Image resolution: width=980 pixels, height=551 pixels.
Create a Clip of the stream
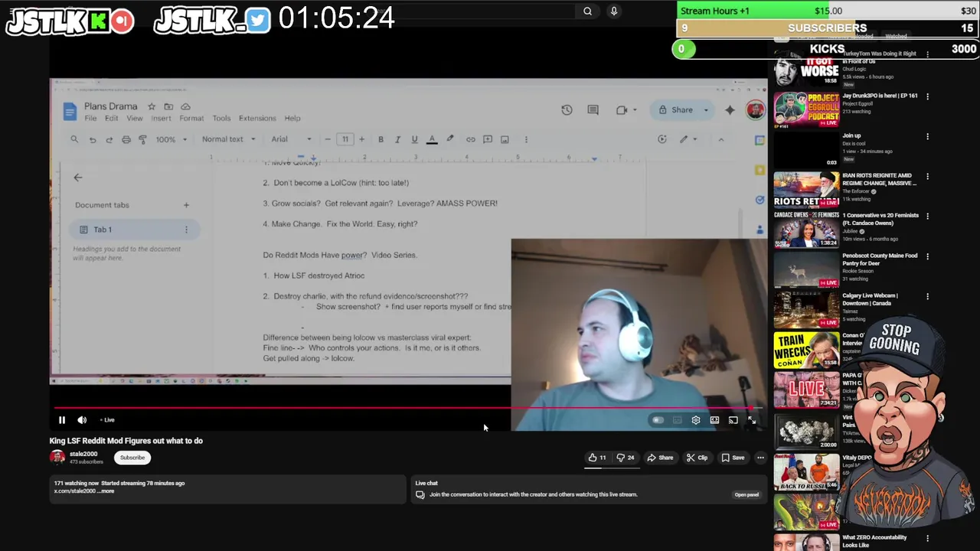[697, 458]
